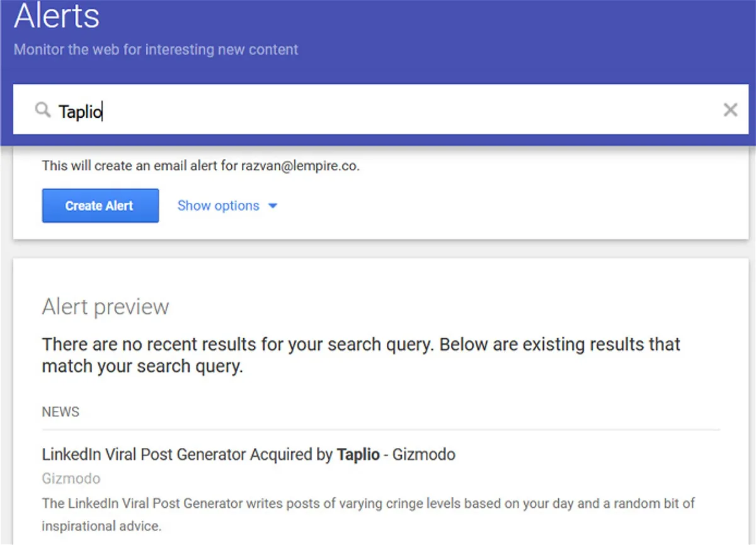
Task: Click the magnifying glass search icon
Action: (42, 110)
